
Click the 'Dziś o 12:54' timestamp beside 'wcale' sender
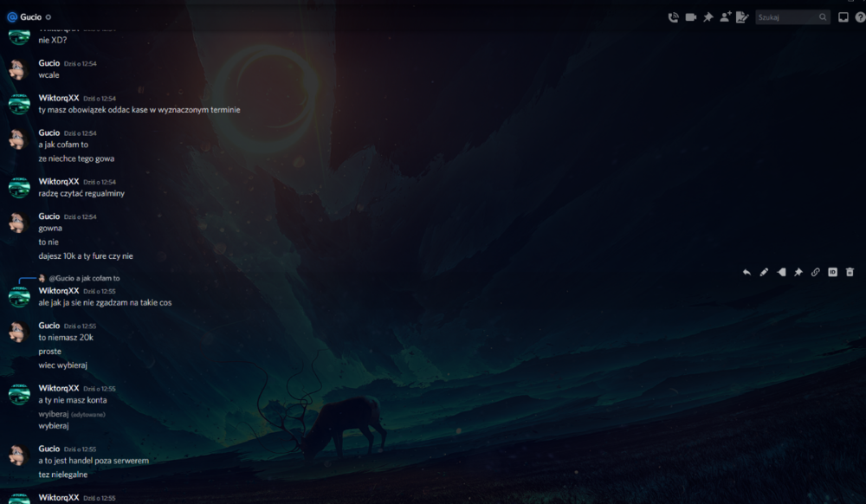(80, 63)
